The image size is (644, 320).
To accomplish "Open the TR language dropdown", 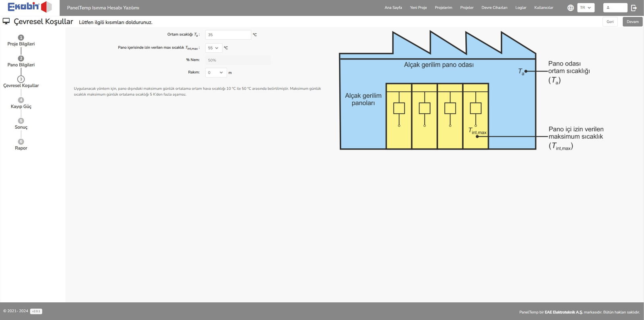I will click(x=585, y=8).
